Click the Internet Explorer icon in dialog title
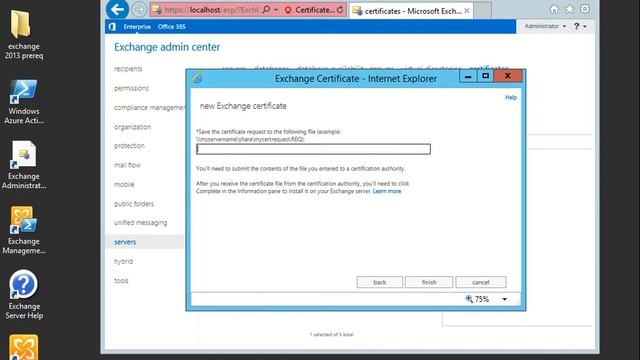 click(198, 78)
